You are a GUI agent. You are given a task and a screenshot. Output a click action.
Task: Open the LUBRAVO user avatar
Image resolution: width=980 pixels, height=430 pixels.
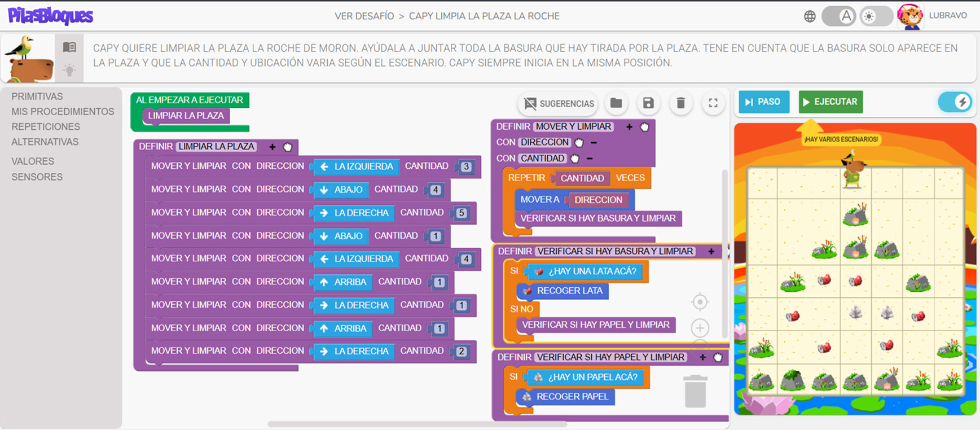[x=909, y=16]
